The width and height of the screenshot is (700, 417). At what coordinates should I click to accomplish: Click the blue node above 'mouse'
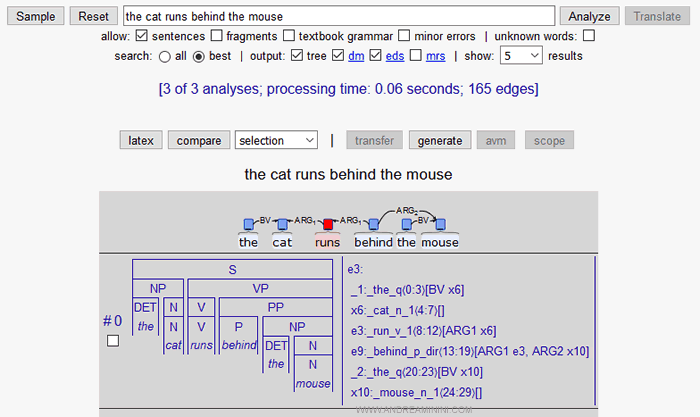click(x=440, y=224)
